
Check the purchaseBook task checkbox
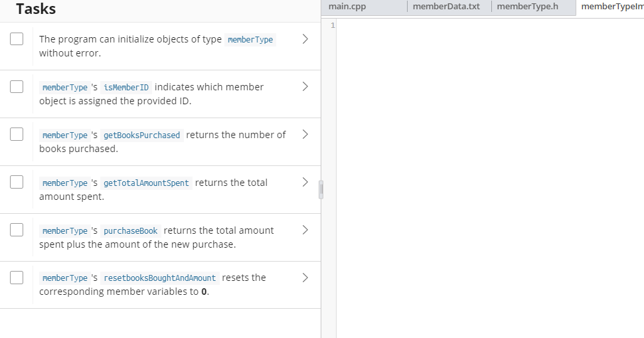click(x=17, y=230)
